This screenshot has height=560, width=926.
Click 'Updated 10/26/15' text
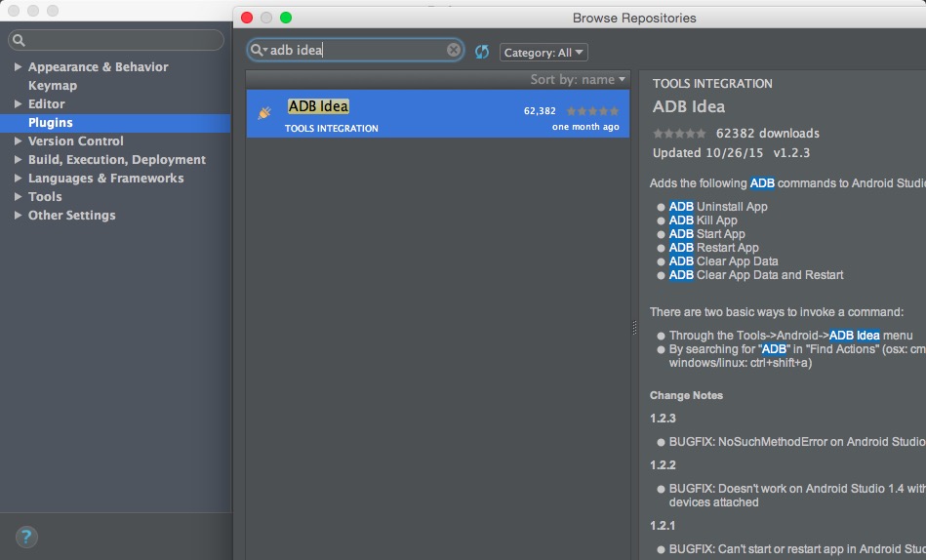[x=707, y=153]
